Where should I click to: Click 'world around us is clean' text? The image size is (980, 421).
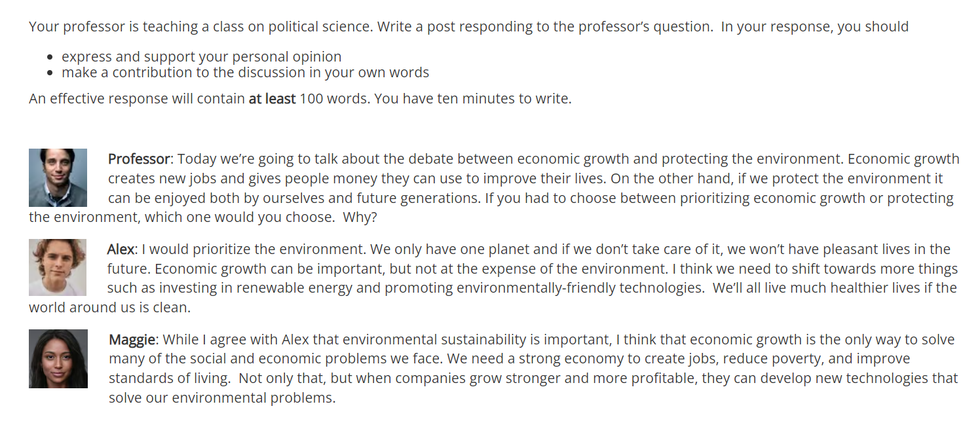click(109, 308)
